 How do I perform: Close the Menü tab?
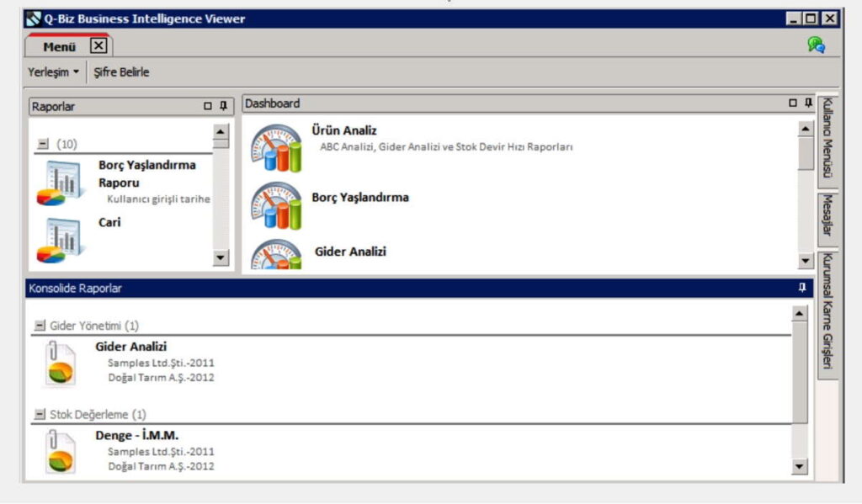pyautogui.click(x=98, y=46)
